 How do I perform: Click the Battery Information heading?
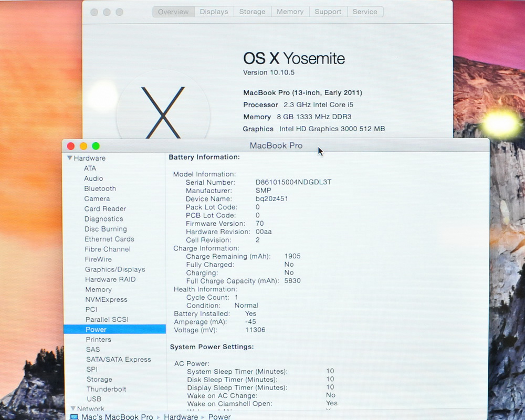click(204, 157)
